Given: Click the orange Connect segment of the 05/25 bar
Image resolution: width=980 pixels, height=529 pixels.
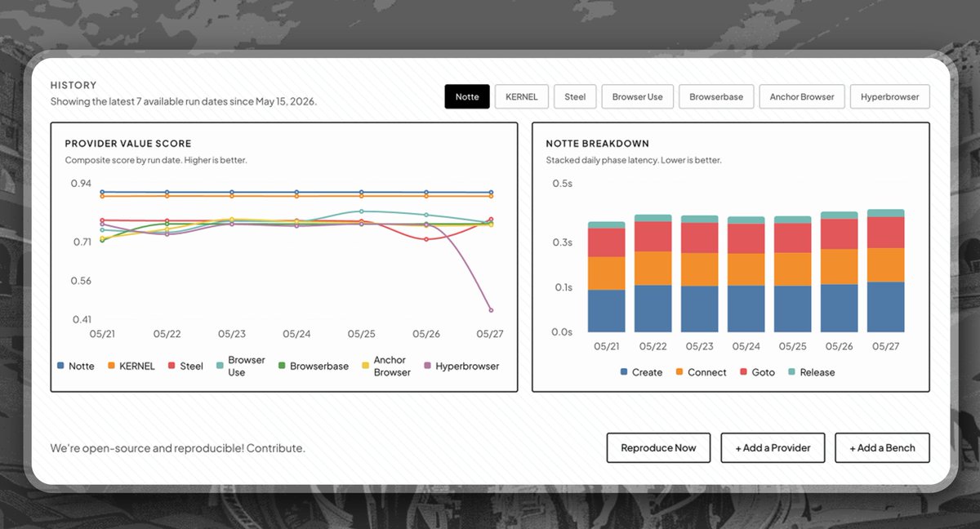Looking at the screenshot, I should coord(793,269).
